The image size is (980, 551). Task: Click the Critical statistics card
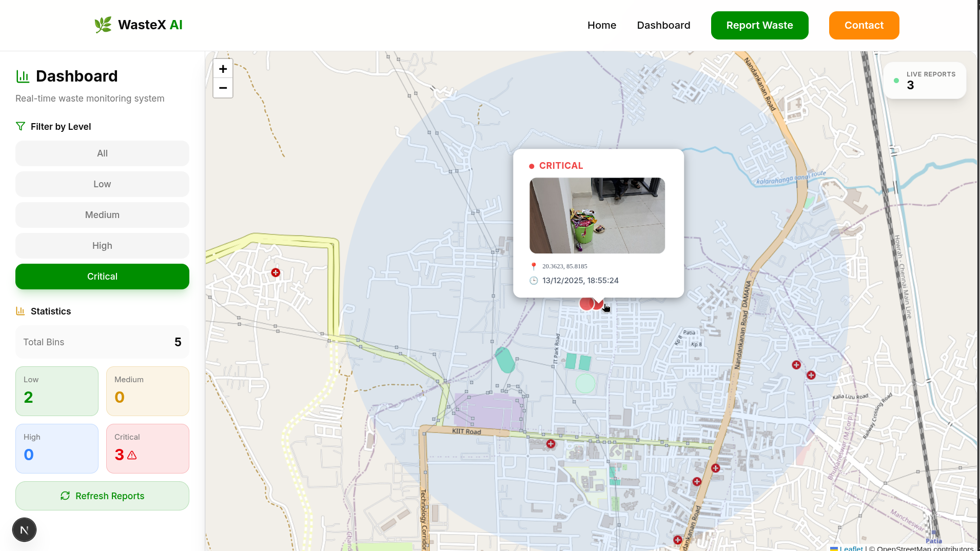click(x=148, y=448)
